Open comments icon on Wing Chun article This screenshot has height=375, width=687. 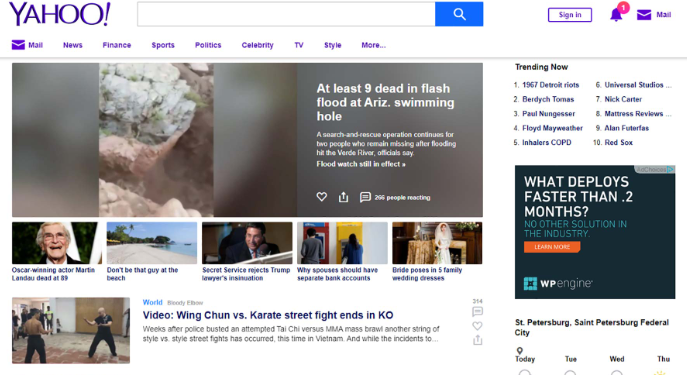click(478, 311)
